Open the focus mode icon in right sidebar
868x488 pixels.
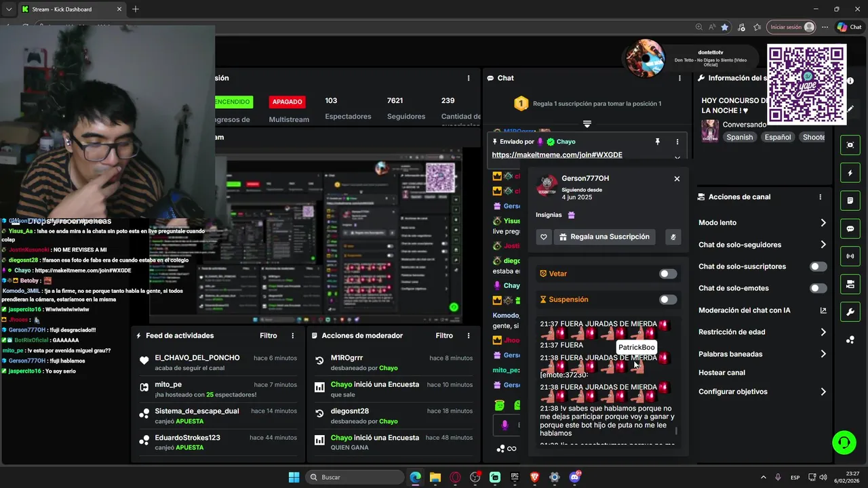click(850, 145)
